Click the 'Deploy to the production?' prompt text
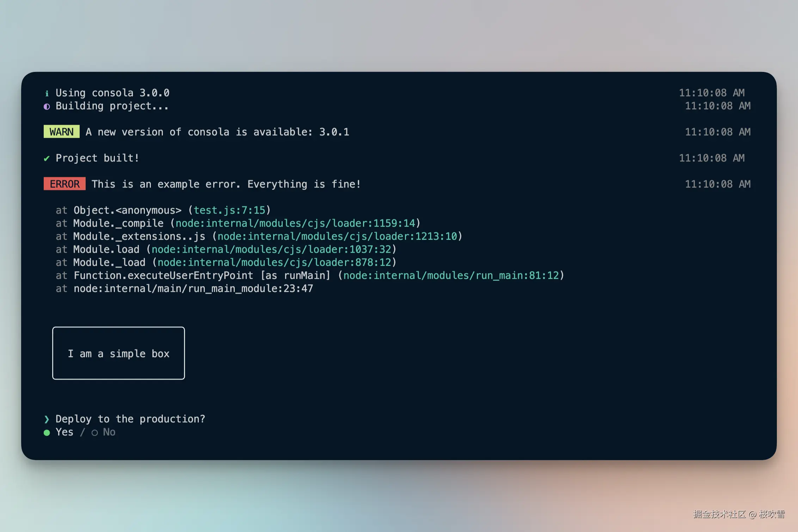The width and height of the screenshot is (798, 532). click(x=130, y=419)
